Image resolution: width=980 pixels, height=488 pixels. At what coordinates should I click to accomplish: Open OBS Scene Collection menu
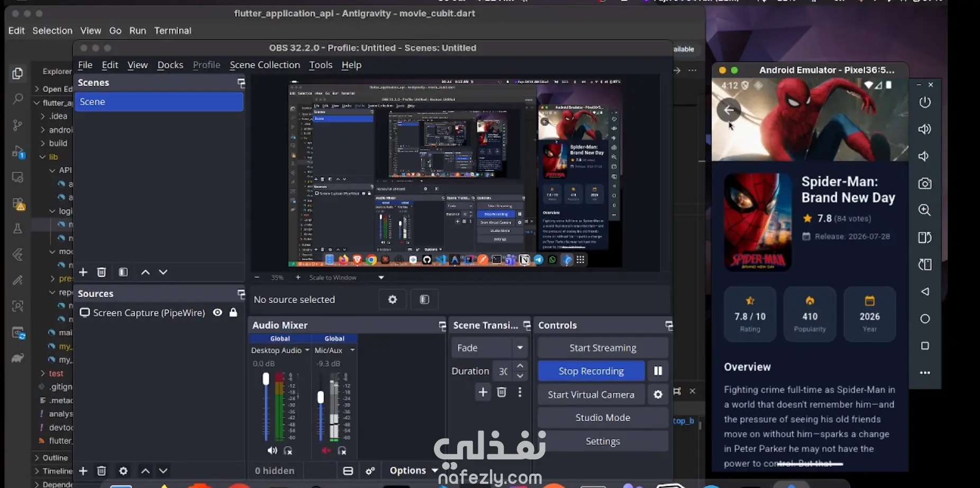point(265,65)
